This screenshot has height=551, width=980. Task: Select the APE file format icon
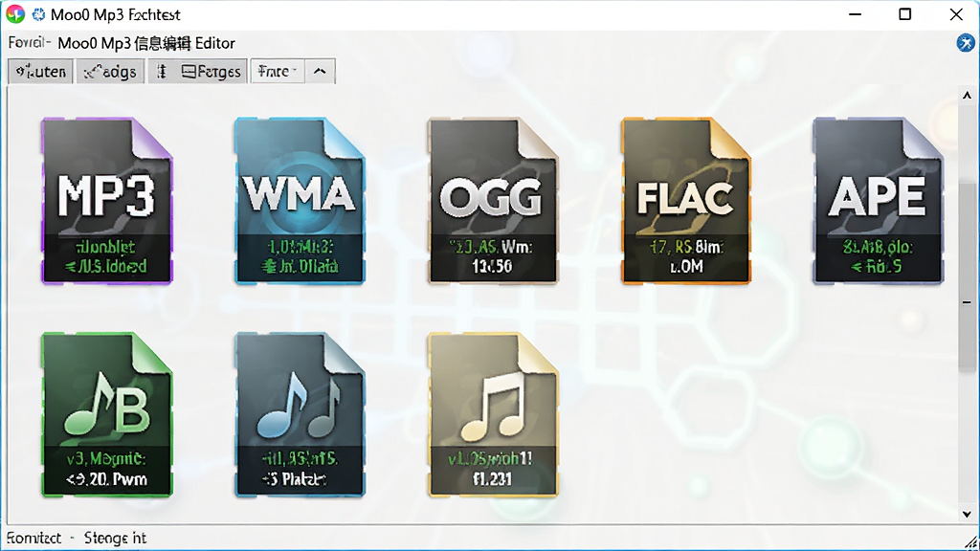(x=879, y=201)
